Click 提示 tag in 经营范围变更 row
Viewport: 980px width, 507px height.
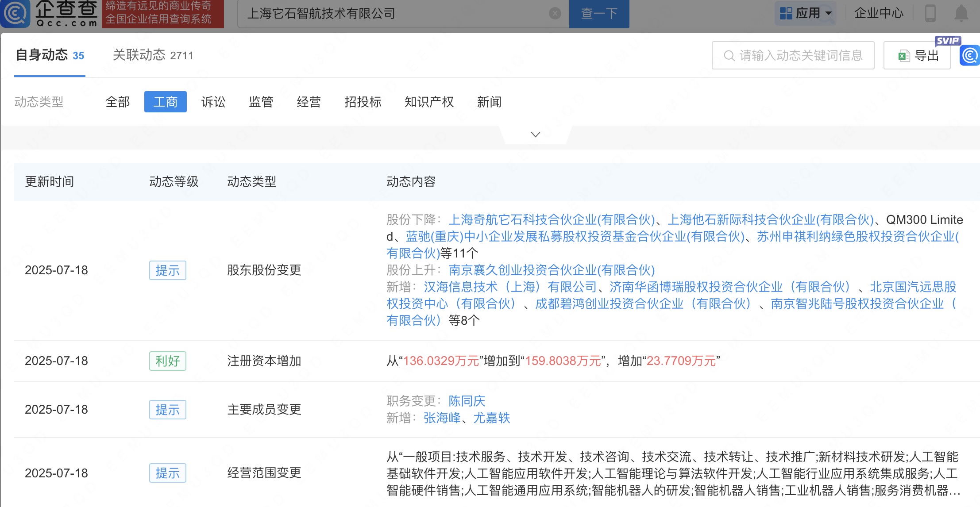[x=168, y=473]
